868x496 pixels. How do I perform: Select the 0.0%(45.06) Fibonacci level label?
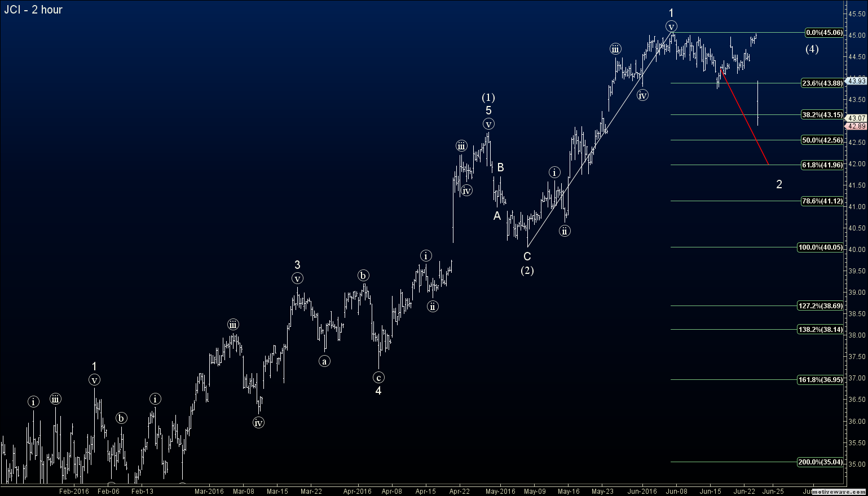pos(824,33)
